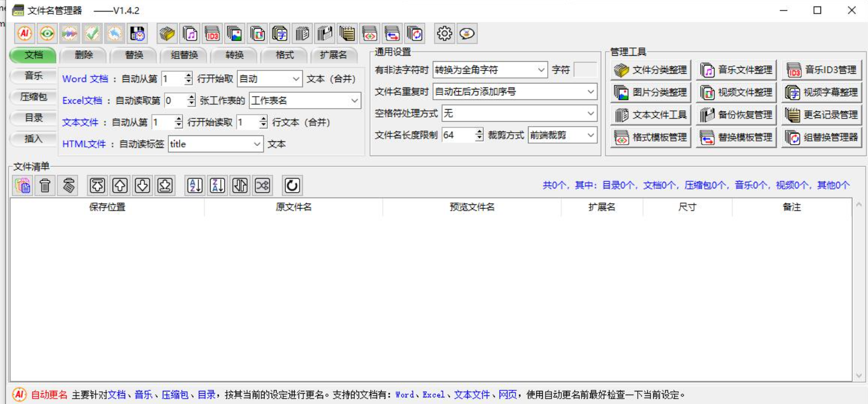Move the selected file to the top
This screenshot has width=868, height=404.
[97, 186]
